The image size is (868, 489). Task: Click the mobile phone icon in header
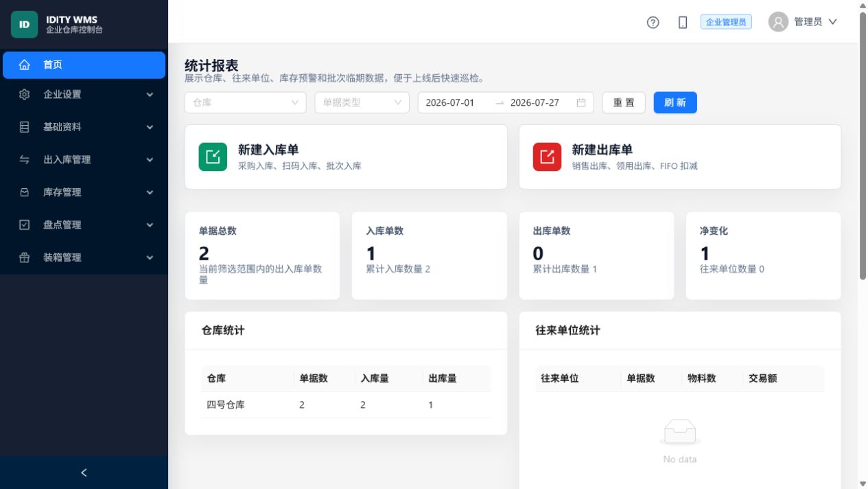click(x=683, y=23)
